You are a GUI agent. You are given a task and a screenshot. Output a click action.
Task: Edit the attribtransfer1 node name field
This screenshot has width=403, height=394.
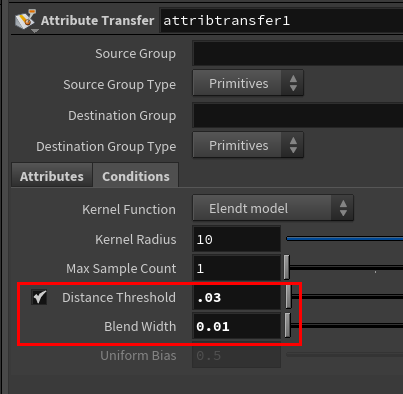tap(281, 21)
